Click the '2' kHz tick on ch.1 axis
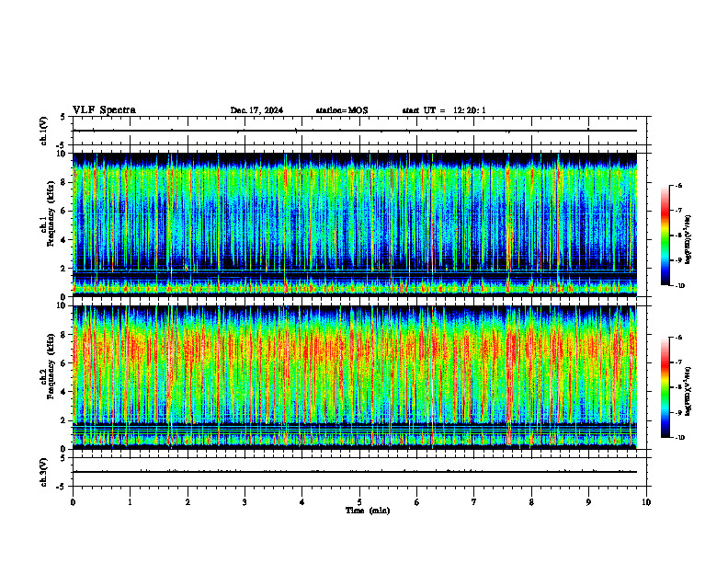Image resolution: width=728 pixels, height=563 pixels. point(63,269)
